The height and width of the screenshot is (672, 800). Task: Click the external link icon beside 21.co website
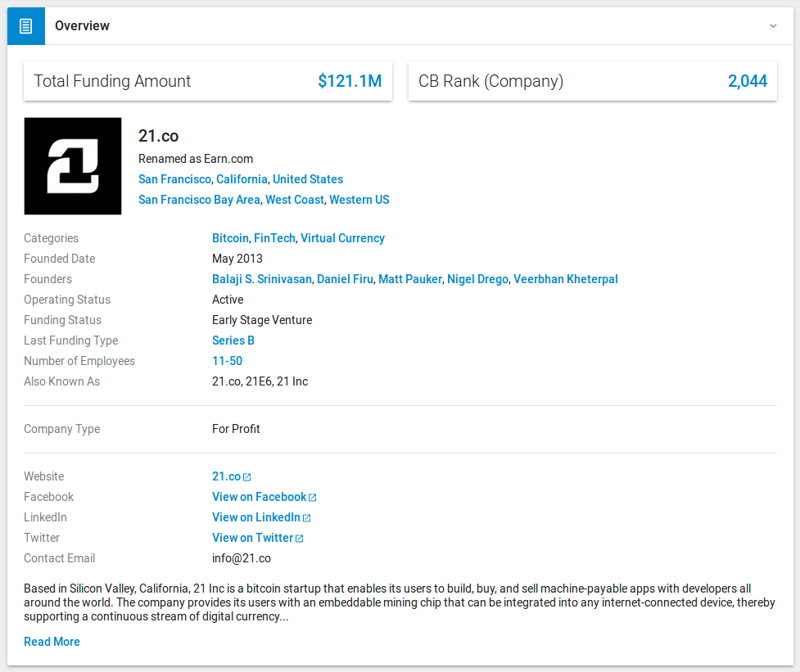tap(247, 477)
